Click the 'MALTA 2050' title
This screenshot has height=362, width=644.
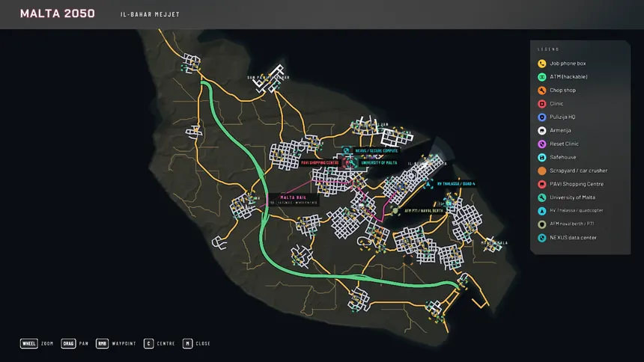(x=58, y=13)
